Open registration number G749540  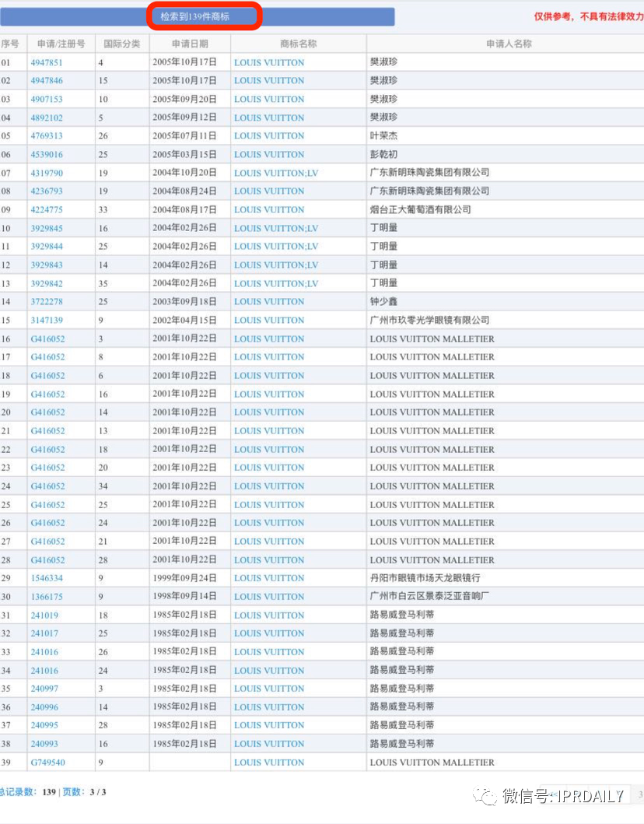click(x=47, y=763)
